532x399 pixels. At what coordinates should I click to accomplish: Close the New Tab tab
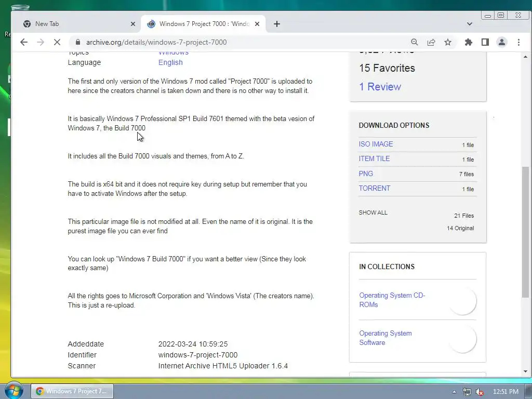pyautogui.click(x=133, y=24)
